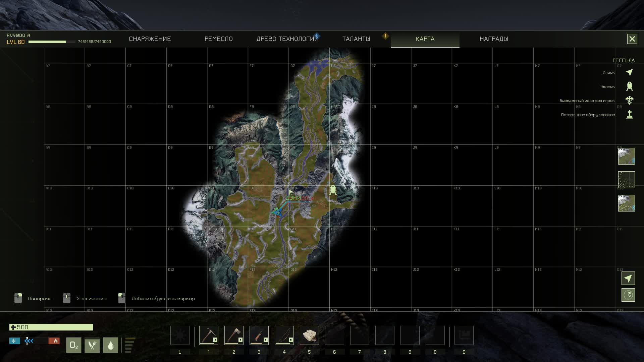This screenshot has width=644, height=362.
Task: Click the L12 grid cell label
Action: click(497, 270)
